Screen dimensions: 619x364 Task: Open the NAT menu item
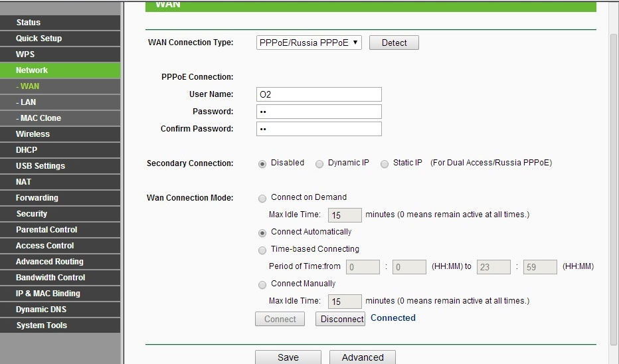click(x=60, y=182)
